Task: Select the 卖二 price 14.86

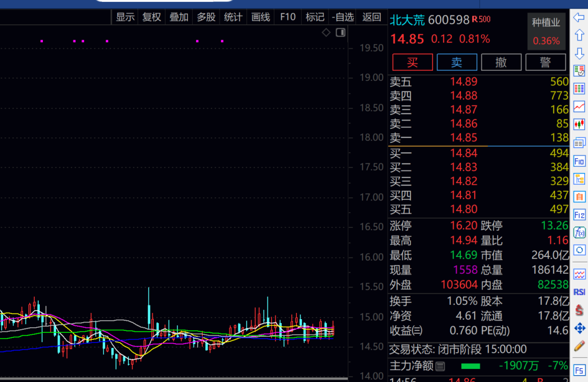Action: 464,124
